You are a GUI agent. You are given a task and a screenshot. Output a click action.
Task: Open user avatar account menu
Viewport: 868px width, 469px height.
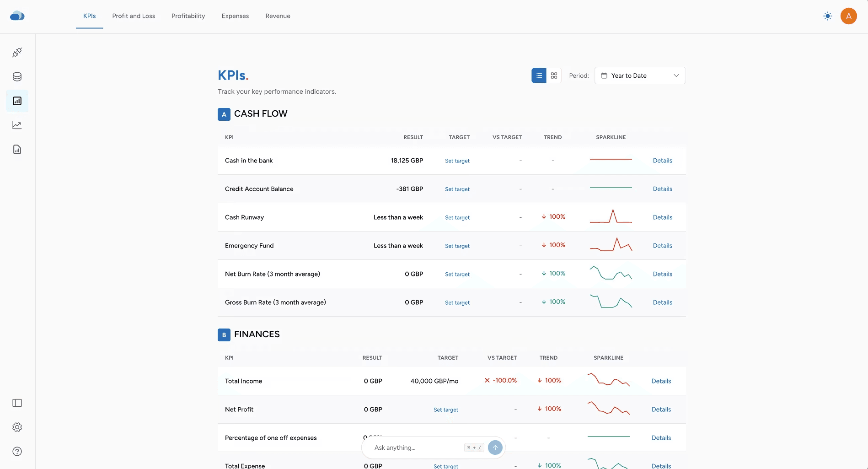848,16
